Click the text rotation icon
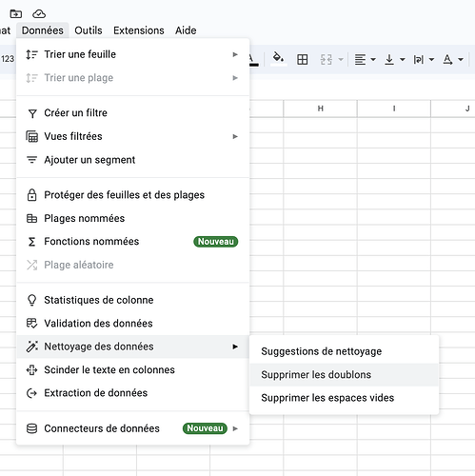The image size is (475, 476). tap(447, 59)
